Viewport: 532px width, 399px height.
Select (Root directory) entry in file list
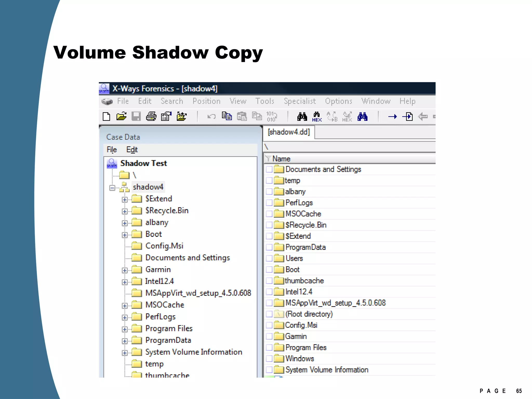309,314
